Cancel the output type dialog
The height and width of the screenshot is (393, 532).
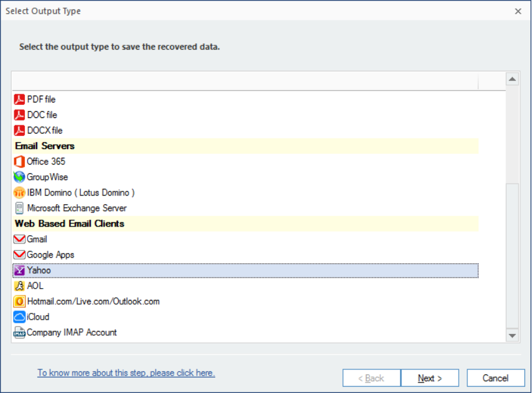coord(496,378)
